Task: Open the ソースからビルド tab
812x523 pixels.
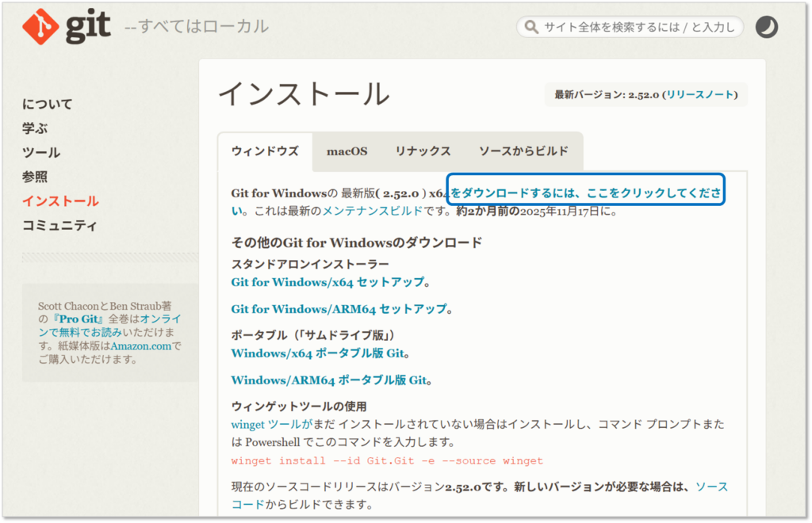Action: pyautogui.click(x=523, y=151)
